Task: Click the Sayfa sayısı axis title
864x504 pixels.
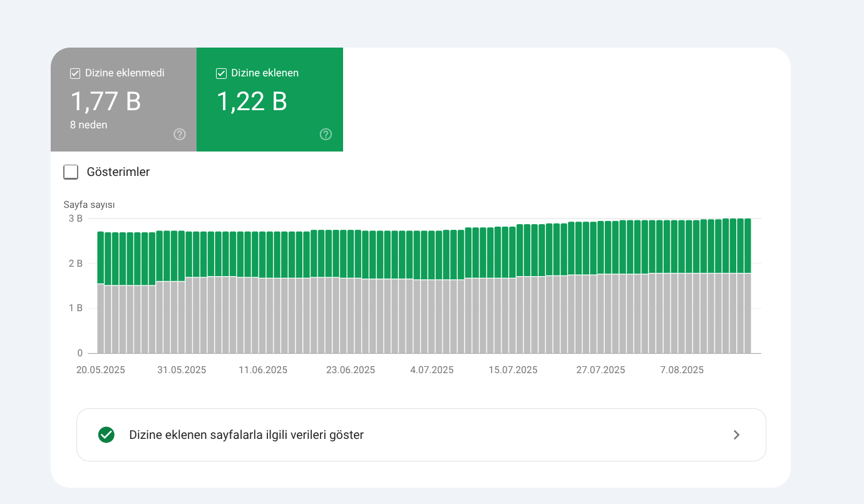Action: point(89,205)
